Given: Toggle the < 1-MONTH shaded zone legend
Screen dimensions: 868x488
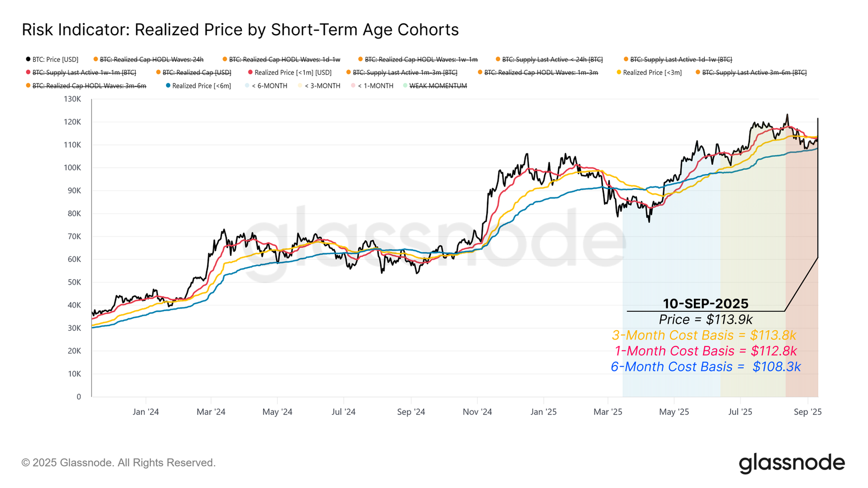Looking at the screenshot, I should coord(372,86).
